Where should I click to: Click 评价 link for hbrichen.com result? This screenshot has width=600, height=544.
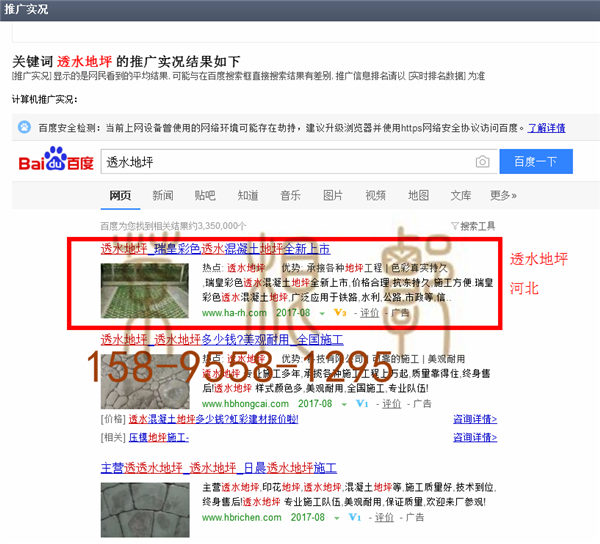tap(384, 518)
